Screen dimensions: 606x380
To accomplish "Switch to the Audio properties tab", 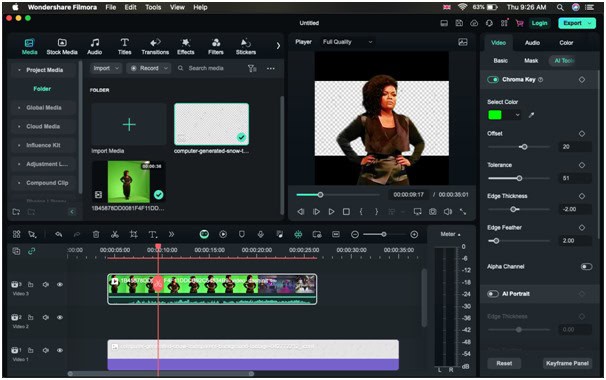I will (532, 43).
